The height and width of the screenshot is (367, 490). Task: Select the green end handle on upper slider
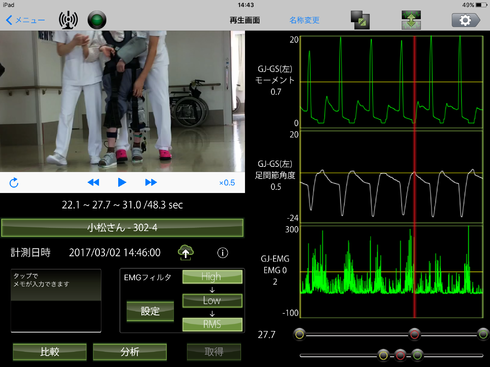[x=483, y=334]
